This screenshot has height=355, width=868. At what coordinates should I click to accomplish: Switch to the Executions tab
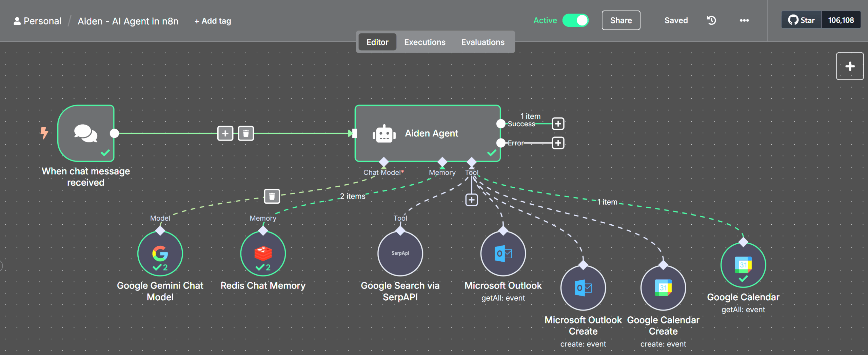point(425,42)
